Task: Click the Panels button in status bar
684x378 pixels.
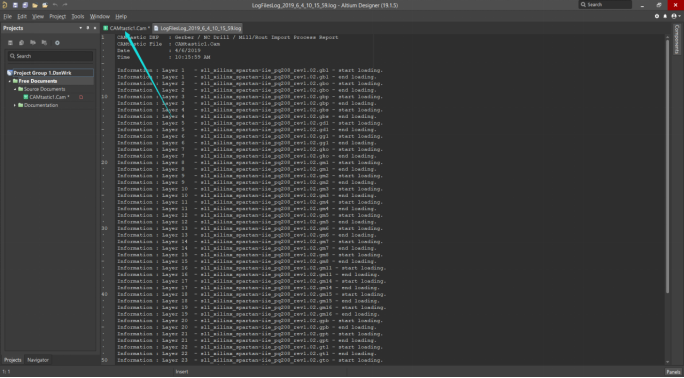Action: (673, 372)
